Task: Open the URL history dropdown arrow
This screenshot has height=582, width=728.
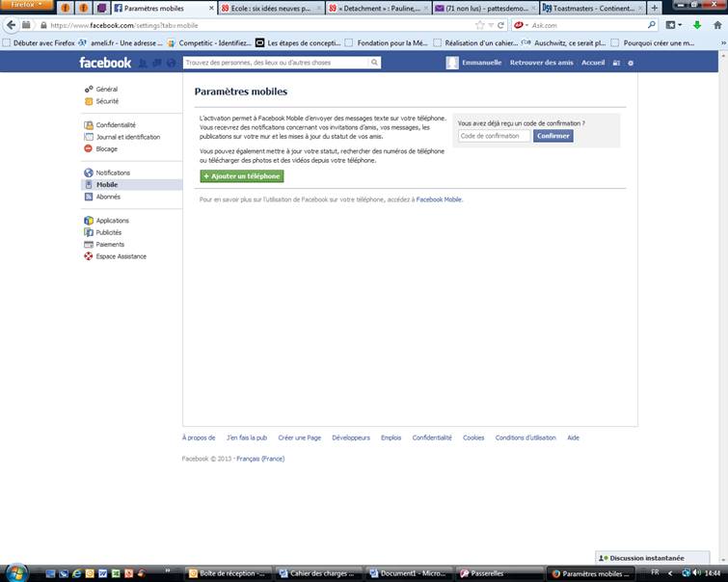Action: point(490,25)
